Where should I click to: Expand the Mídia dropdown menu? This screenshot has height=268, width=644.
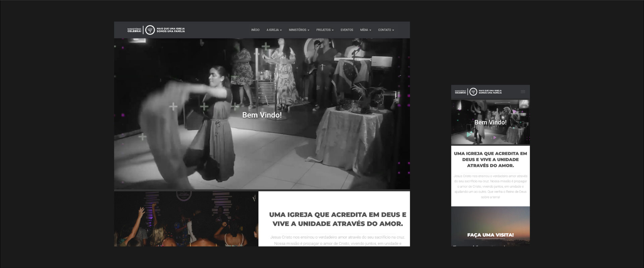[366, 30]
